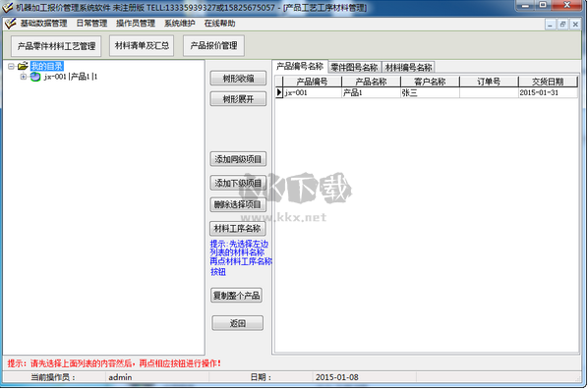Screen dimensions: 588x389
Task: Open 材料清单及汇总 from the toolbar
Action: click(x=142, y=46)
